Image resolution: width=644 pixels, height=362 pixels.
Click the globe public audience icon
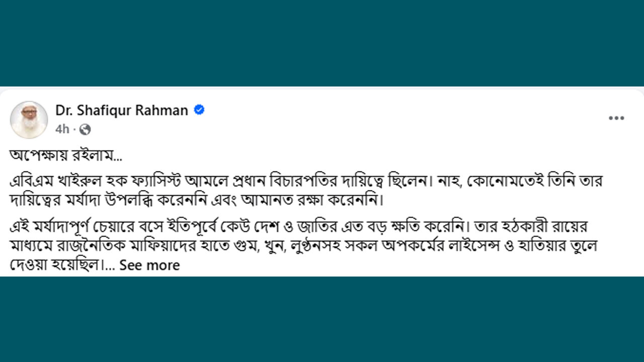click(85, 130)
